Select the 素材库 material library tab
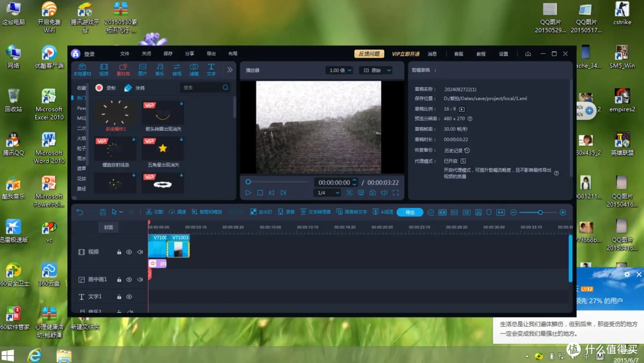 [x=123, y=70]
